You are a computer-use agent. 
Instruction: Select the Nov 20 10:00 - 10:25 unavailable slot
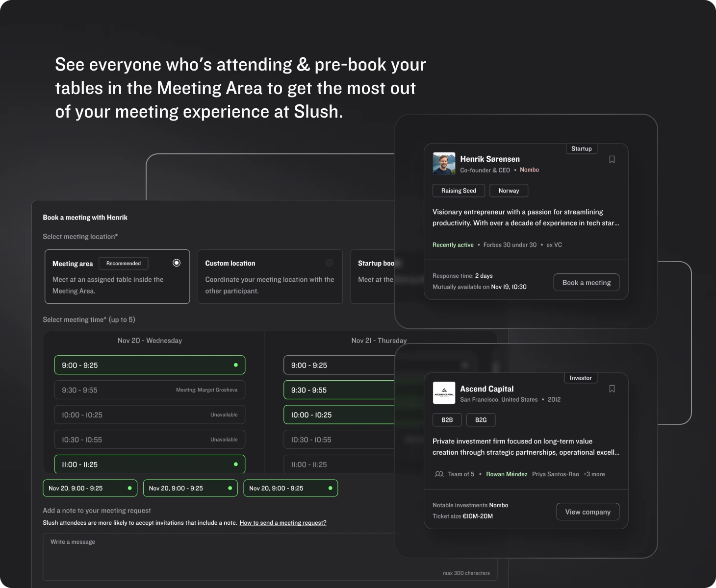tap(150, 415)
